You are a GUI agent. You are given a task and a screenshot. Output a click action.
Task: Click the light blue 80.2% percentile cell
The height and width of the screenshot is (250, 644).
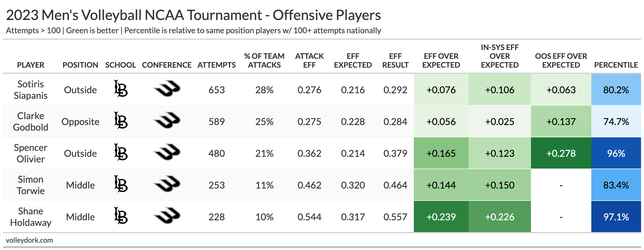click(x=616, y=90)
